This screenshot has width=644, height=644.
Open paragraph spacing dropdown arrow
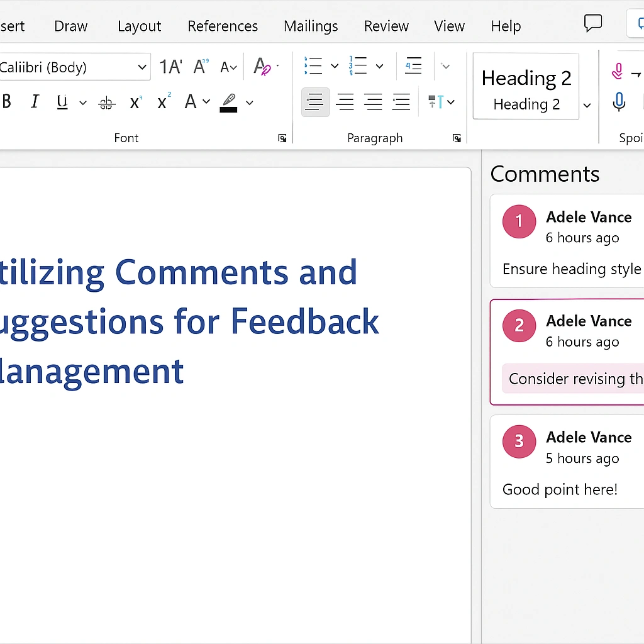[x=450, y=102]
